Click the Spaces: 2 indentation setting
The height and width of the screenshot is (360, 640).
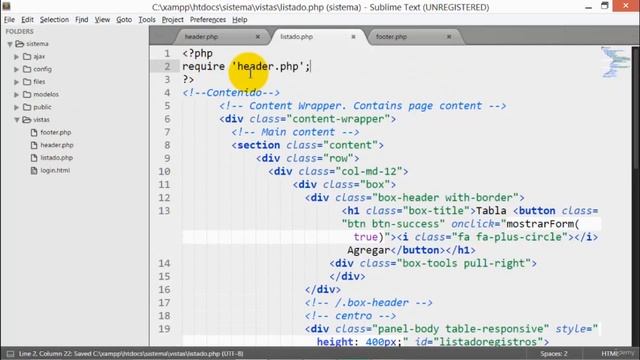[x=554, y=353]
